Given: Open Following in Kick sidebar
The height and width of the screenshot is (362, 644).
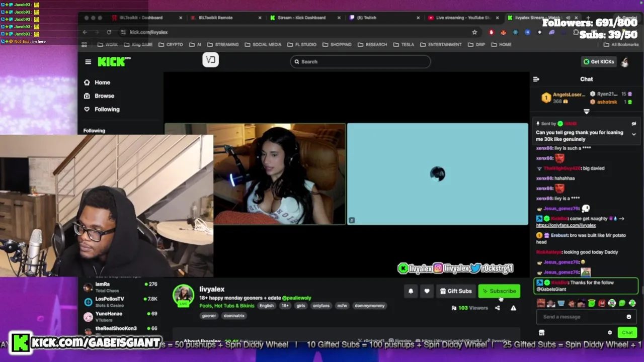Looking at the screenshot, I should (x=102, y=109).
